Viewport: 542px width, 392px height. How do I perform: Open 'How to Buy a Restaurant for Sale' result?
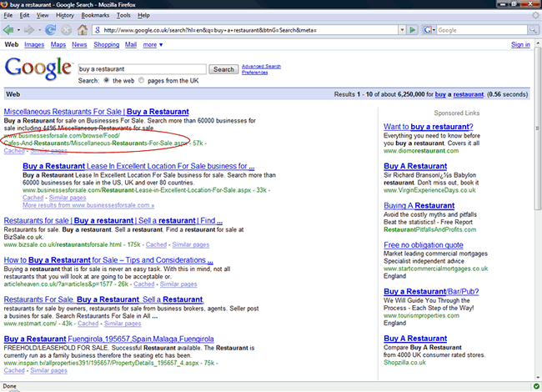[108, 260]
